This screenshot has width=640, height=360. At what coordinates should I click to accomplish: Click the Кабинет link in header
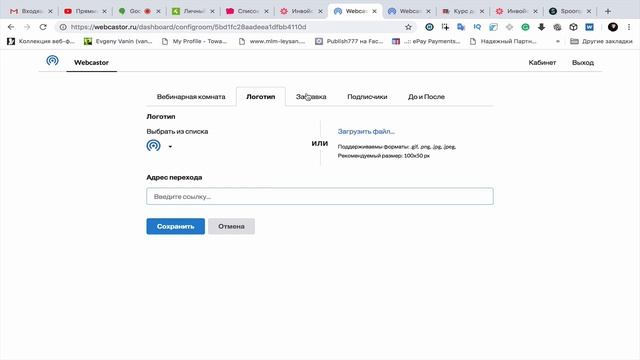tap(542, 62)
